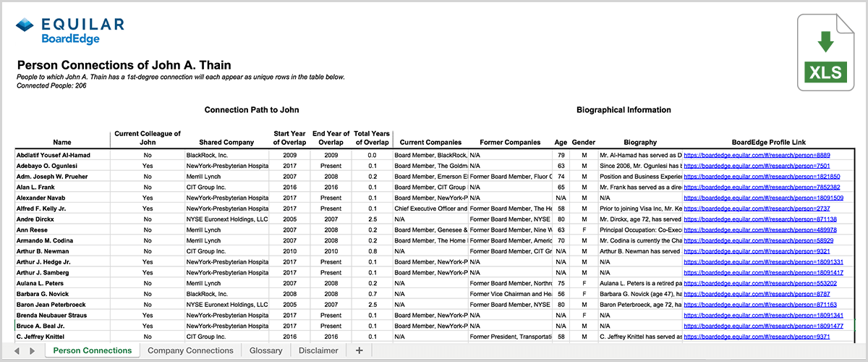Click the XLS download icon

coord(826,52)
